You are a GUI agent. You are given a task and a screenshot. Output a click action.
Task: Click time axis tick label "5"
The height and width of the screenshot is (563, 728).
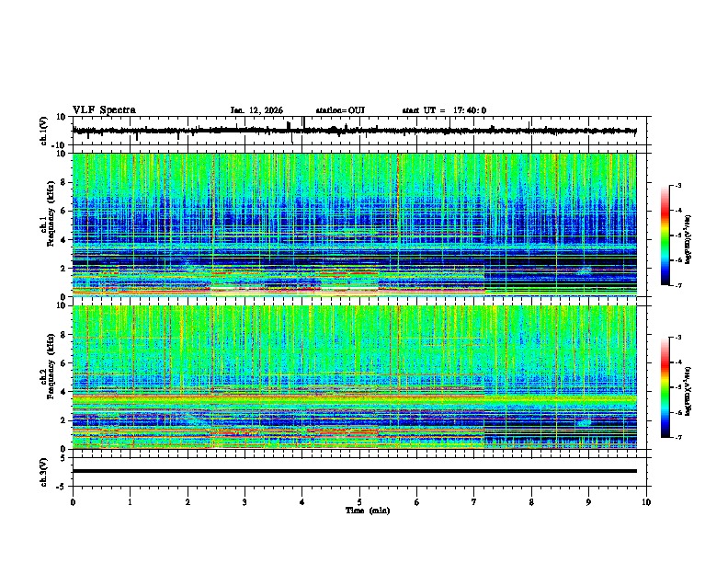click(x=359, y=502)
